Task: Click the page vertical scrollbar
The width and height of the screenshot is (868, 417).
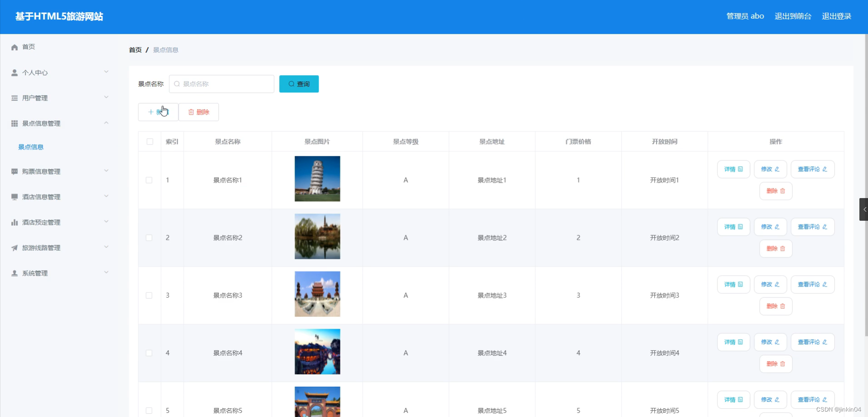Action: tap(866, 185)
